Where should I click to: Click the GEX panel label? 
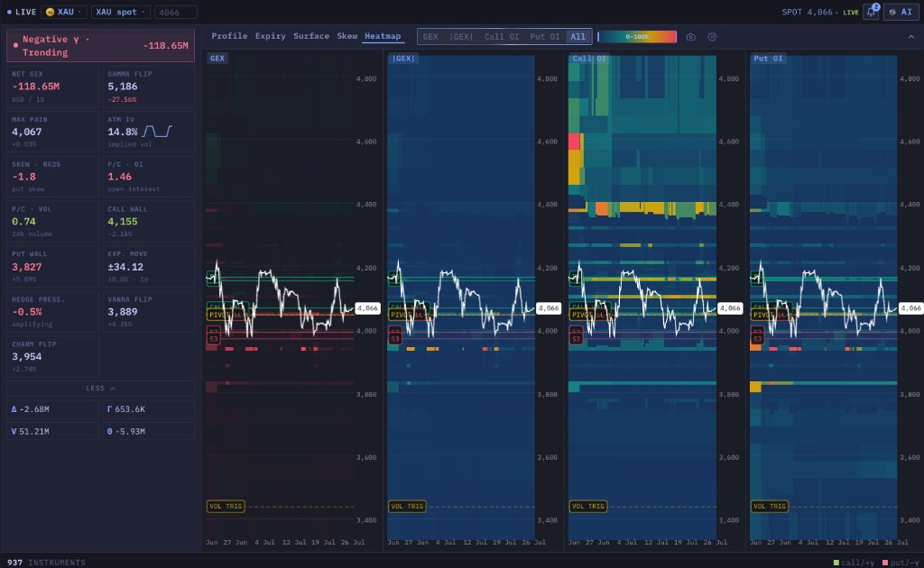pos(217,59)
